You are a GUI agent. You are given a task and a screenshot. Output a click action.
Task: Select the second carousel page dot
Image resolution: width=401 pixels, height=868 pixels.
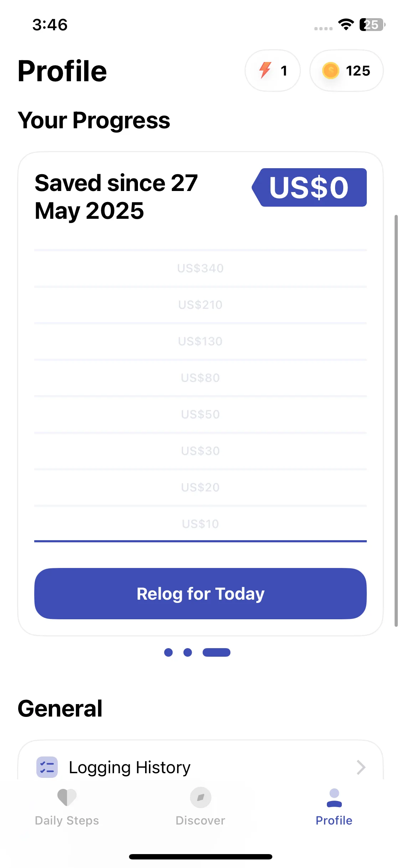click(187, 652)
